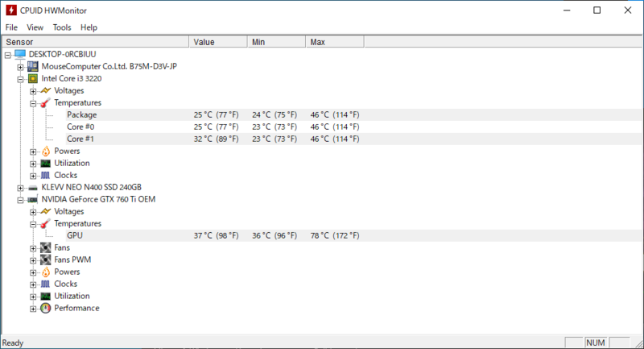The width and height of the screenshot is (644, 349).
Task: Expand the GPU Voltages branch
Action: coord(33,212)
